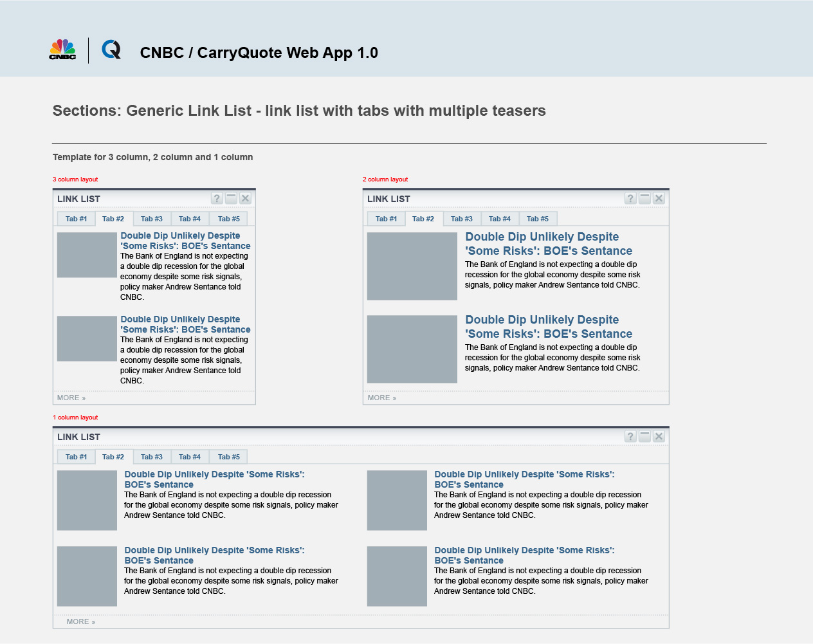
Task: Open help in 3 column Link List panel
Action: pos(217,198)
